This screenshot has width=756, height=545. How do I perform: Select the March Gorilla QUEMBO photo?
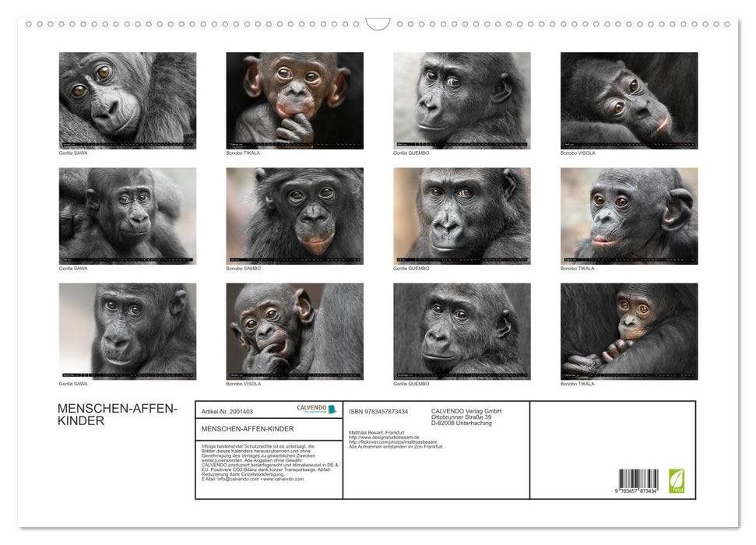(x=462, y=100)
